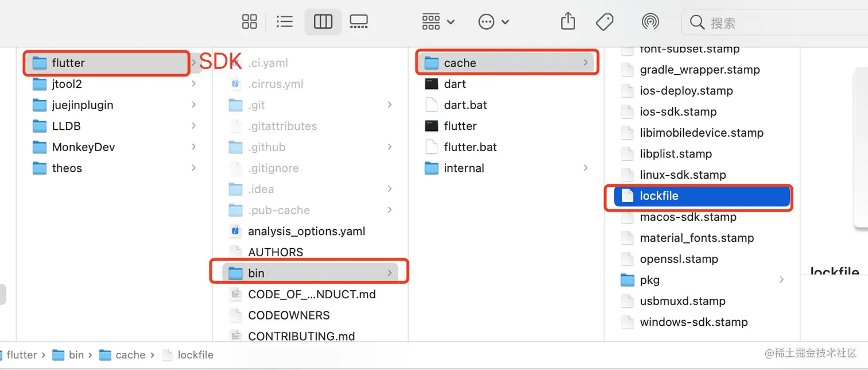Expand the pkg folder chevron
The image size is (868, 370).
point(781,280)
